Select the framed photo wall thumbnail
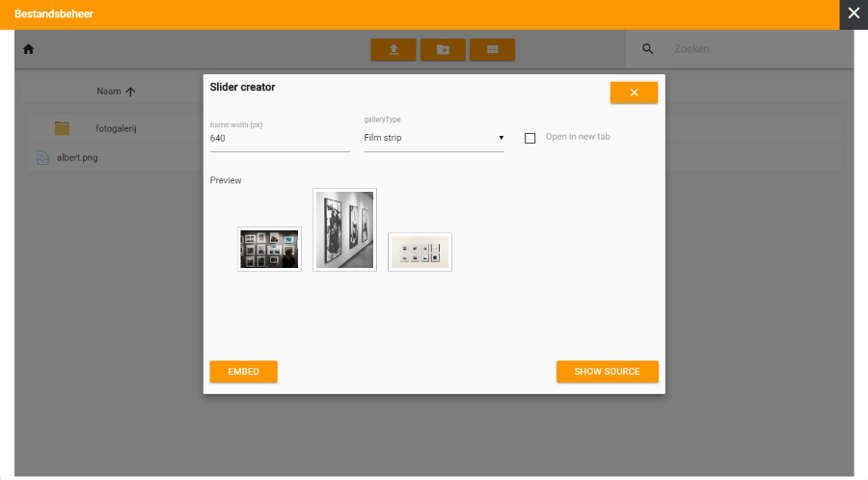 269,249
